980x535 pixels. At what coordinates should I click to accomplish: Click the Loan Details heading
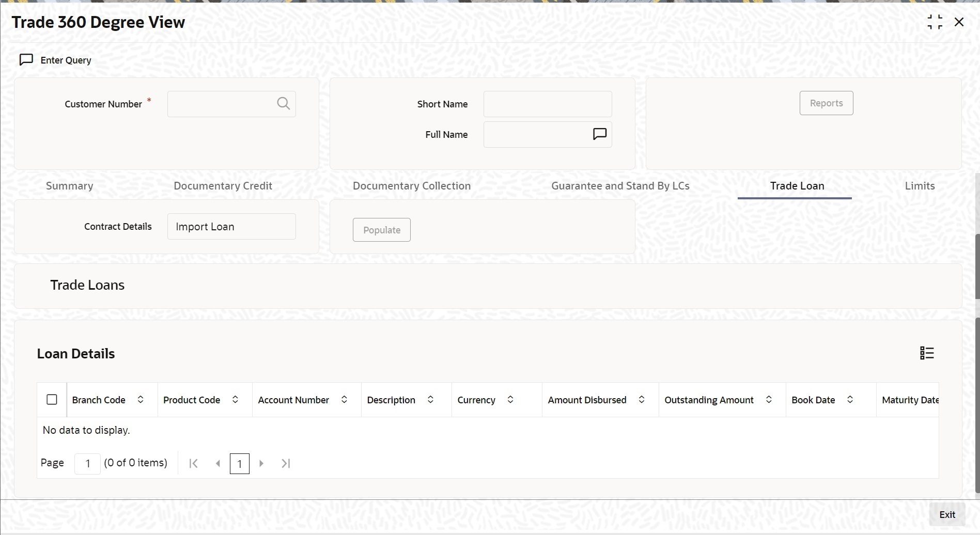tap(76, 354)
